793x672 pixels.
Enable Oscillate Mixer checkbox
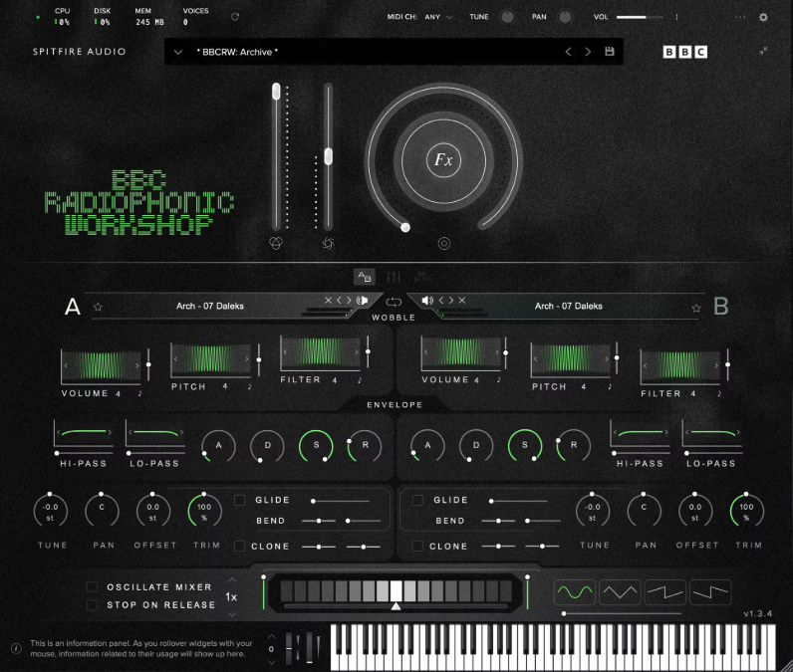tap(92, 586)
